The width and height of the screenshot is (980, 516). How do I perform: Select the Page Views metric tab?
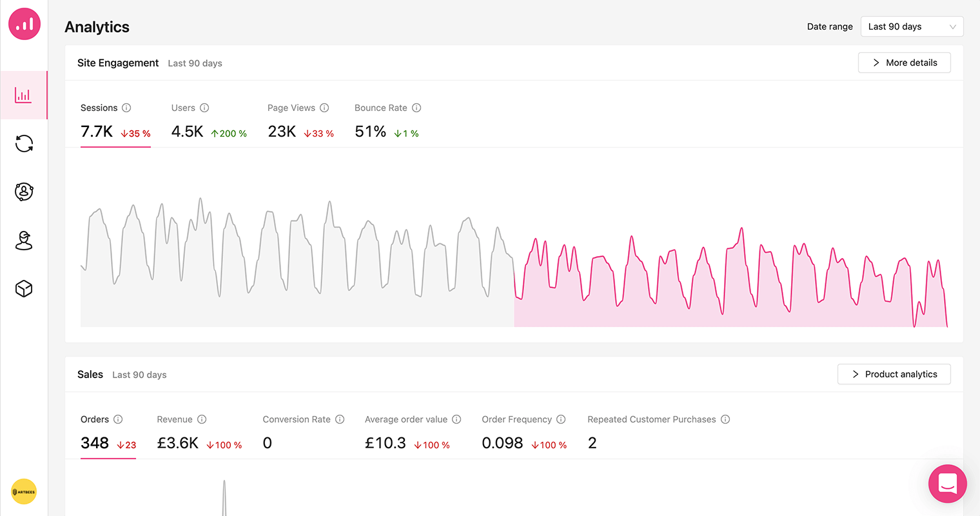click(300, 121)
